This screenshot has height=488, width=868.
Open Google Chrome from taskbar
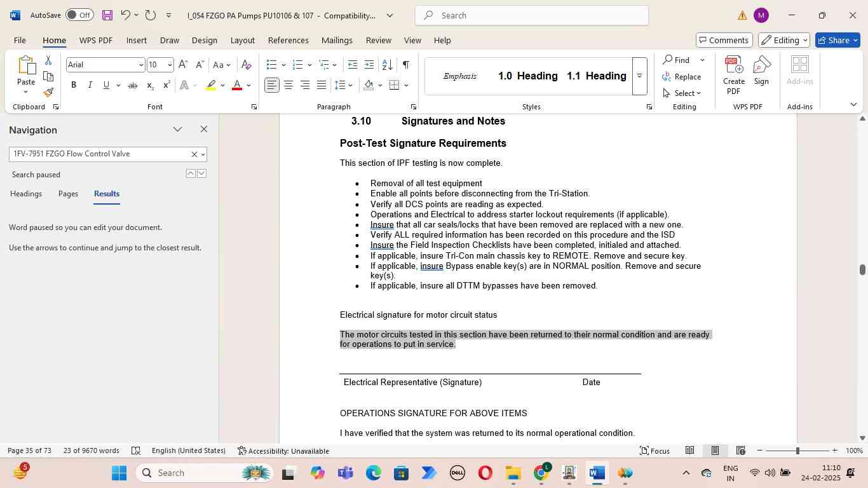(x=541, y=473)
